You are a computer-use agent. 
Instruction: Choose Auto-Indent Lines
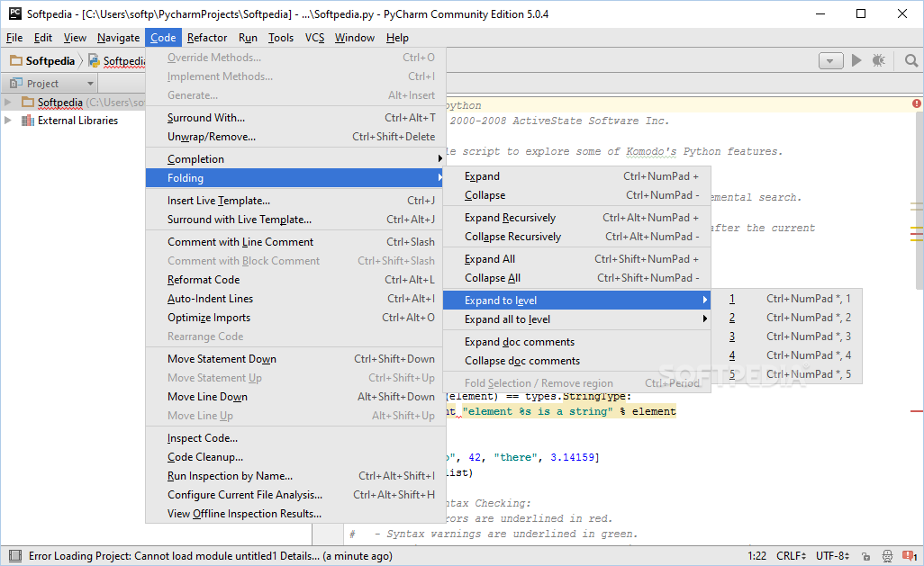[295, 299]
